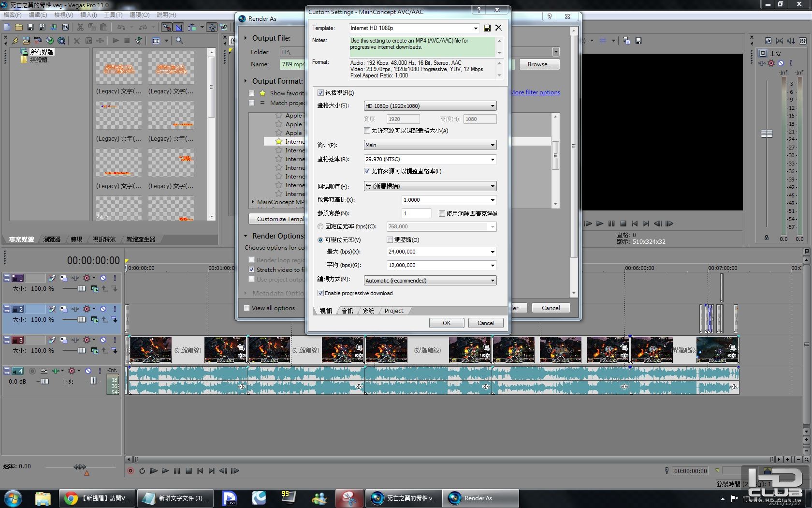812x508 pixels.
Task: Click the save template floppy disk icon
Action: click(487, 28)
